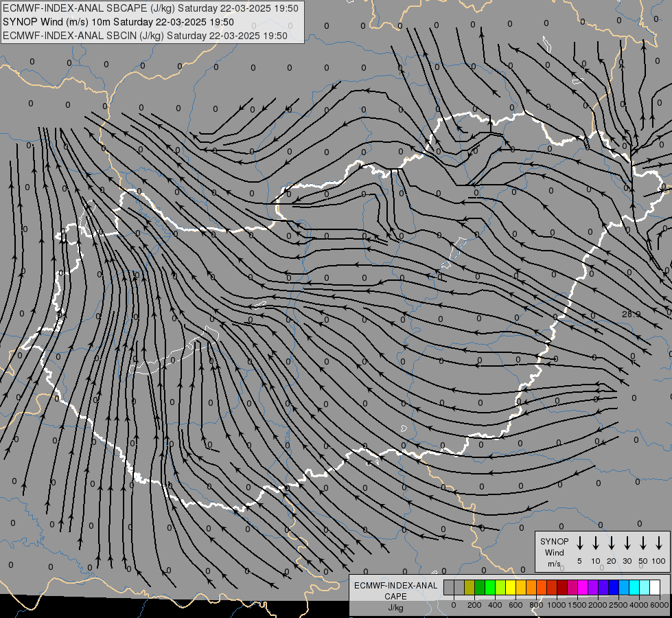Screen dimensions: 672x618
Task: Pick the dark green CAPE legend swatch
Action: click(480, 587)
